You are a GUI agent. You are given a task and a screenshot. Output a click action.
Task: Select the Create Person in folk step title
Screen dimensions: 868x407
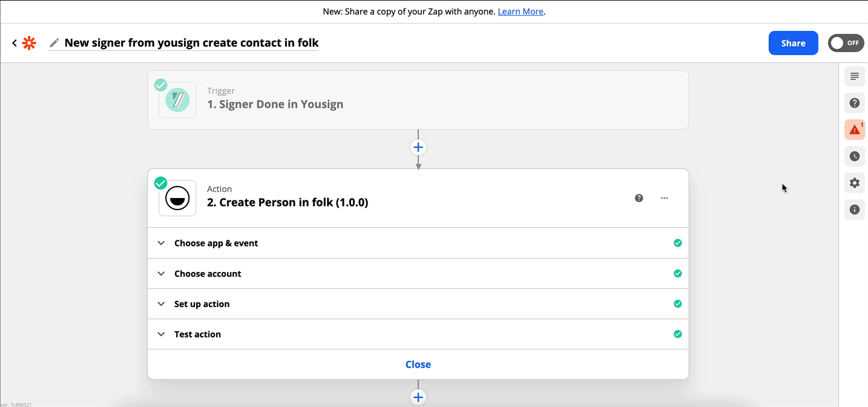pos(288,202)
